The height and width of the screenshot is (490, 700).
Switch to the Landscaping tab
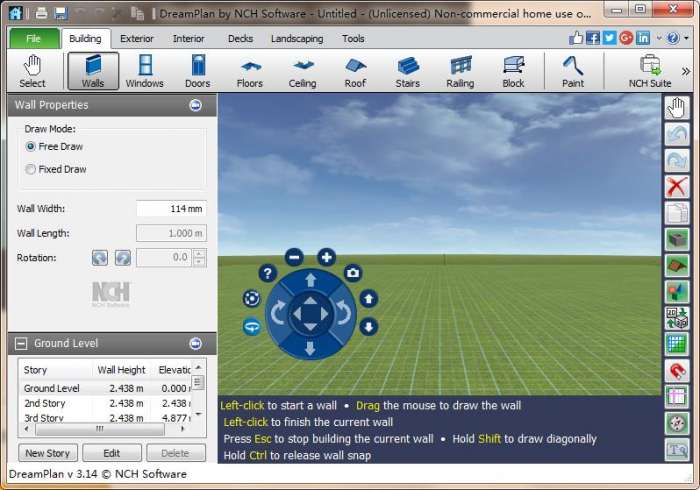tap(298, 39)
